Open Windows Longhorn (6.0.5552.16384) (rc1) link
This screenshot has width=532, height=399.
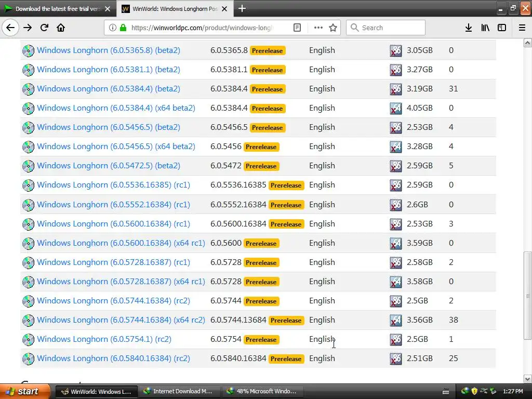(113, 205)
